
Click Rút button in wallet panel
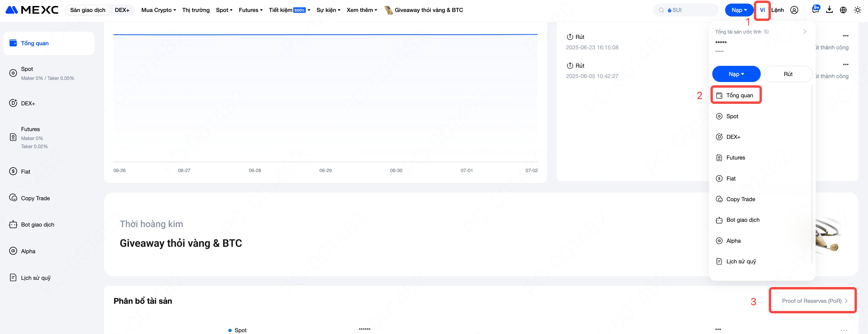click(788, 74)
